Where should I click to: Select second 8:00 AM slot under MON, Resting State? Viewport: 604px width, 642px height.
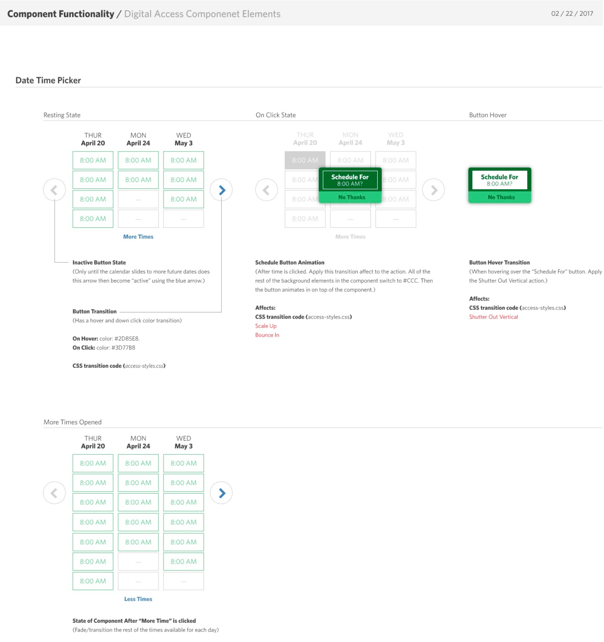click(138, 180)
